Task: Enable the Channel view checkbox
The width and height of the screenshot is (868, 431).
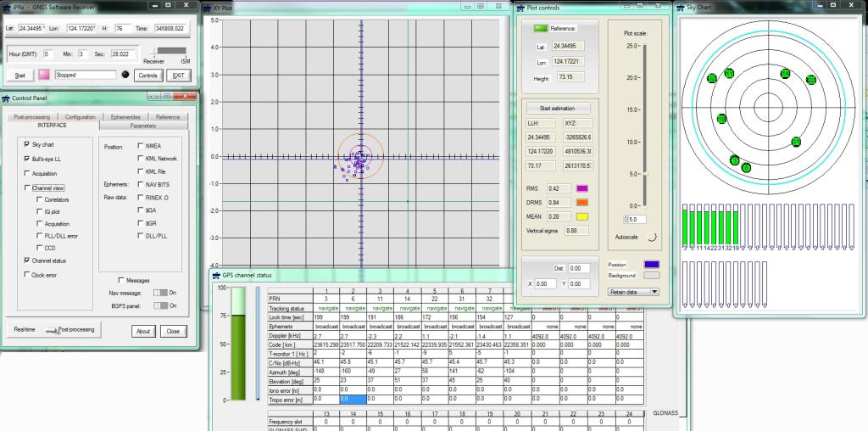Action: coord(26,188)
